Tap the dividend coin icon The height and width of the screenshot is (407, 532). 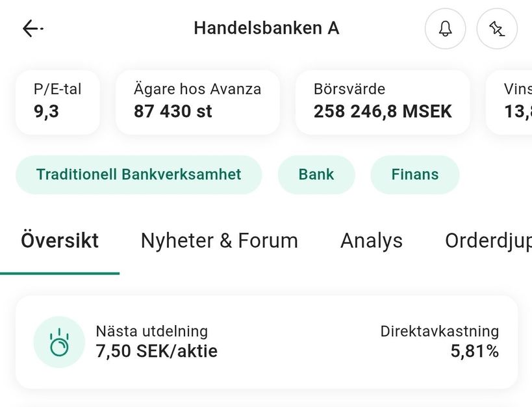point(59,342)
